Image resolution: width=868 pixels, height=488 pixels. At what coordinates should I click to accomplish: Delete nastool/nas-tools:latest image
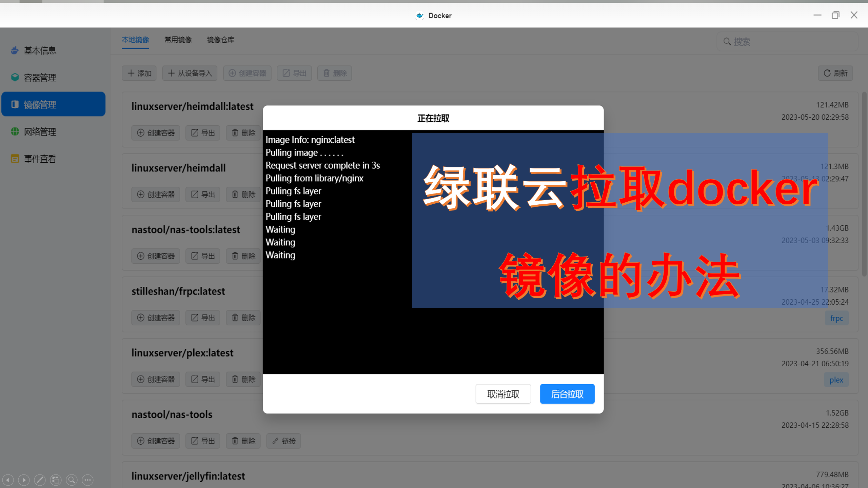[x=243, y=256]
